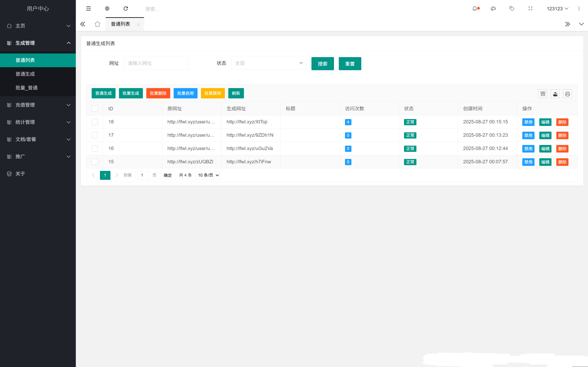Click the orange 批量删除 button
This screenshot has height=367, width=588.
coord(158,93)
